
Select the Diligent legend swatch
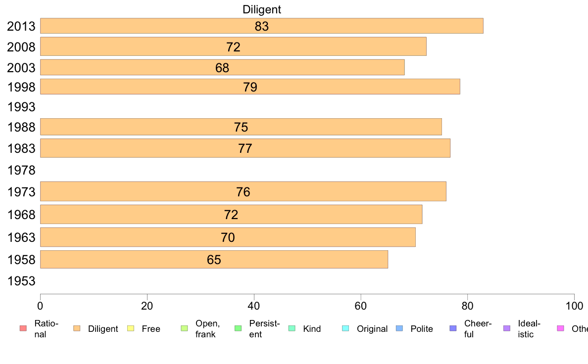77,328
